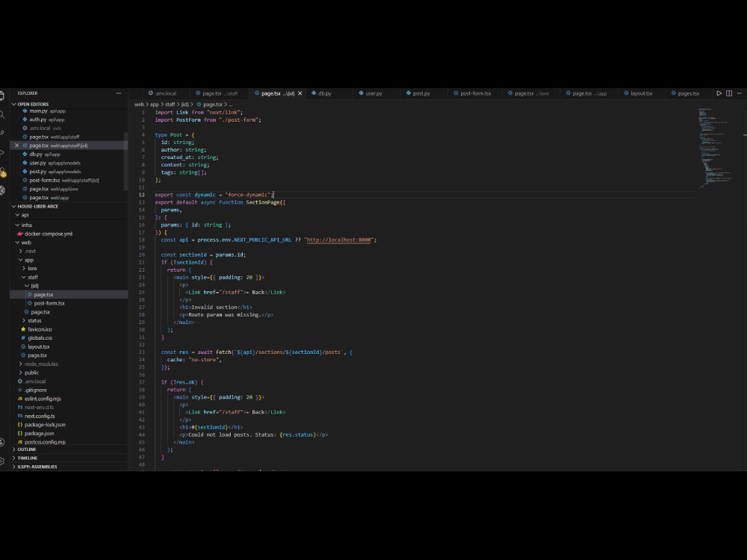Collapse the HOUSE-LIBER-ARCE workspace section
Screen dimensions: 747x560
[13, 207]
